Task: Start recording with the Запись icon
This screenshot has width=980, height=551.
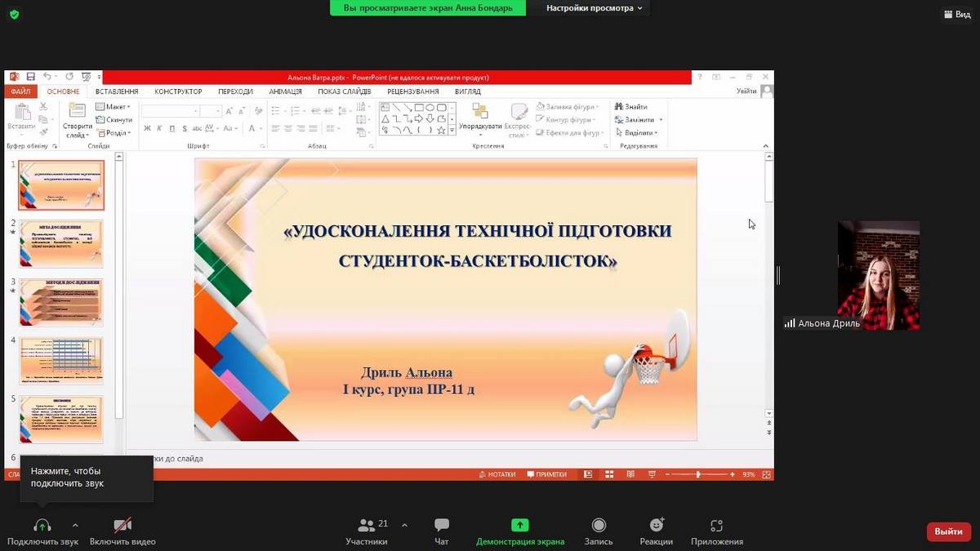Action: tap(599, 526)
